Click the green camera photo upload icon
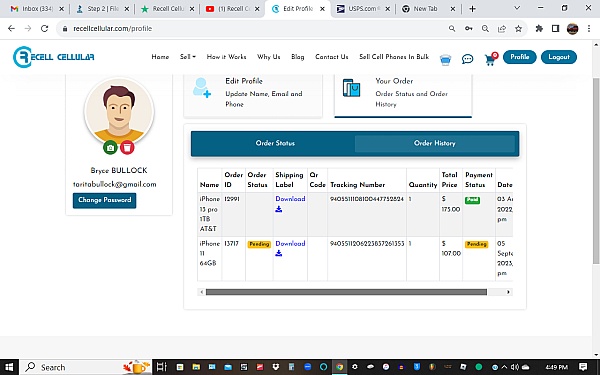This screenshot has height=375, width=600. [110, 147]
